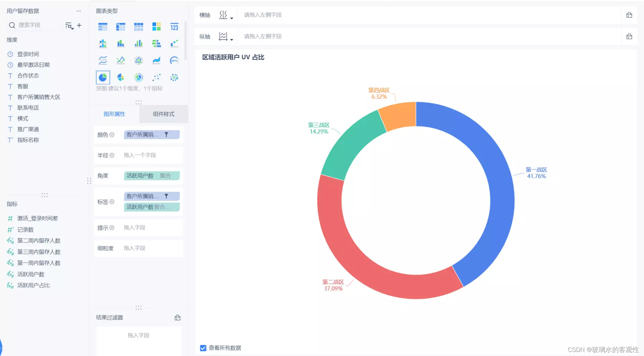
Task: Open the 半径 settings gear
Action: pos(112,155)
